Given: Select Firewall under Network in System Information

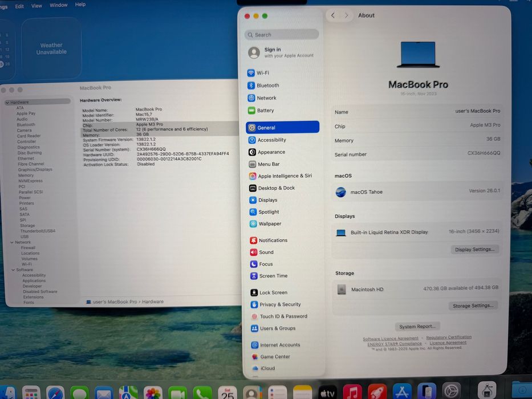Looking at the screenshot, I should click(28, 248).
